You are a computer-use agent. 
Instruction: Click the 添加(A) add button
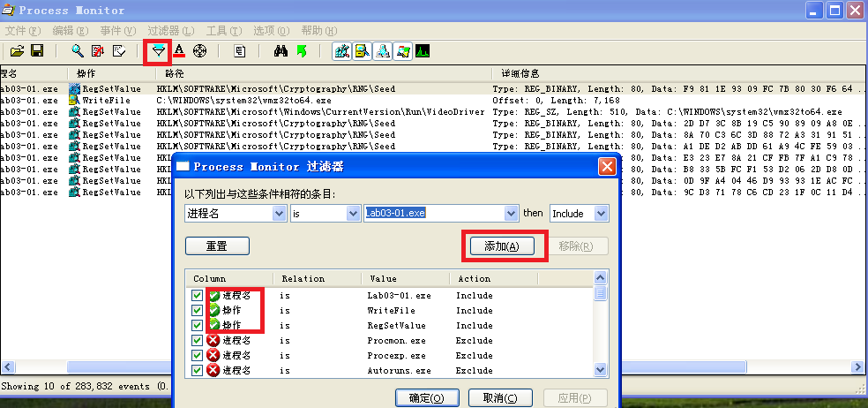pyautogui.click(x=502, y=246)
